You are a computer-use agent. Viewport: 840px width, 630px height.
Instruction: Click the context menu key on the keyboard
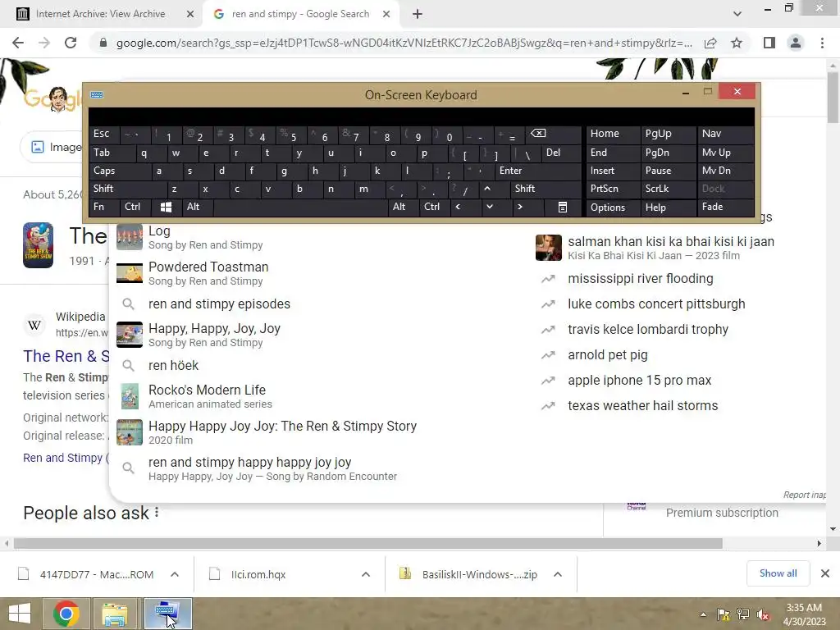(x=562, y=208)
